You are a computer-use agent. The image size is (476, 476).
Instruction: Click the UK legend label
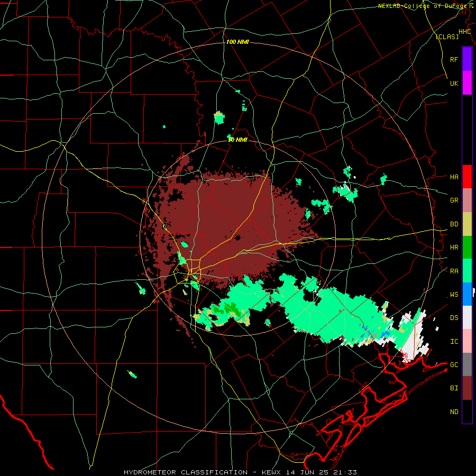click(454, 83)
